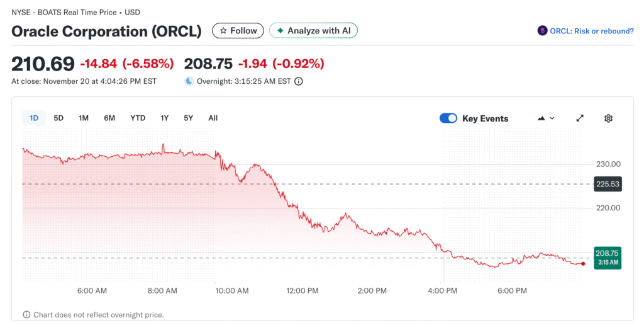Click the star icon beside Follow

pos(223,30)
